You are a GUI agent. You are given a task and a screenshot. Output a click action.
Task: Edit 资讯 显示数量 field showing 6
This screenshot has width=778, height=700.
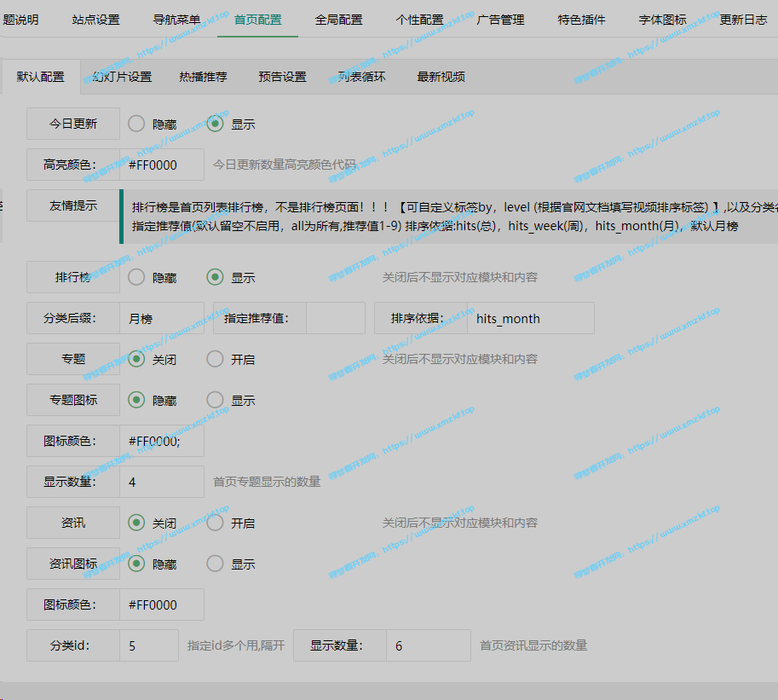(428, 645)
